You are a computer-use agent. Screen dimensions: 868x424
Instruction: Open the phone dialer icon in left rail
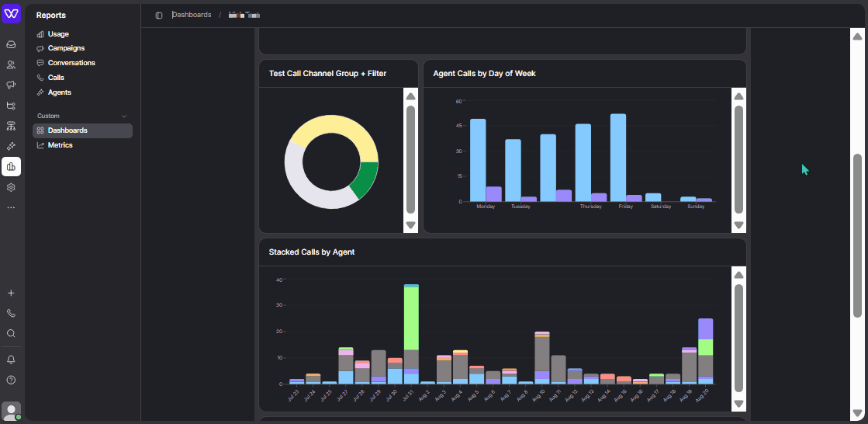(x=11, y=313)
